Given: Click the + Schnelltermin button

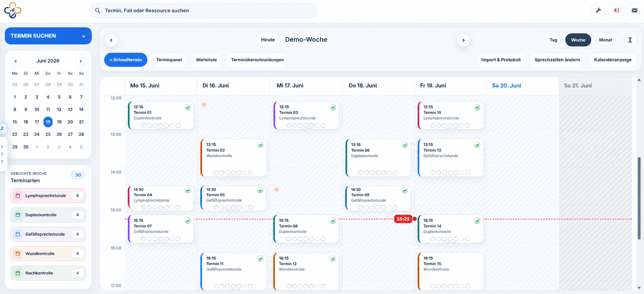Looking at the screenshot, I should click(x=126, y=60).
